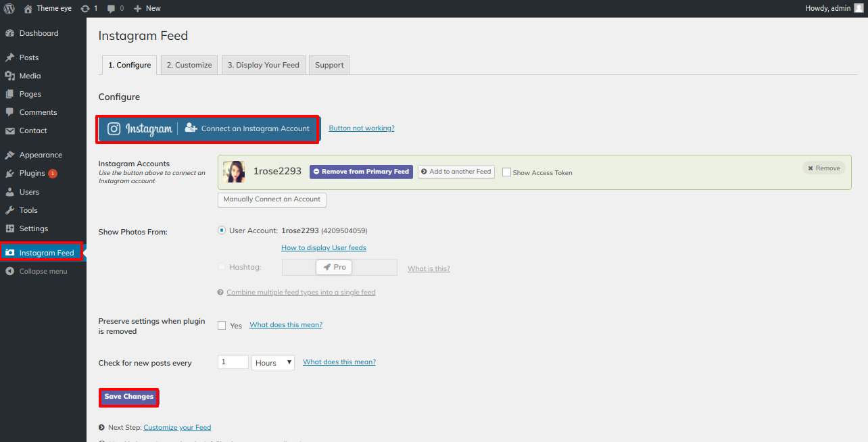Click the Users icon in sidebar

coord(10,192)
